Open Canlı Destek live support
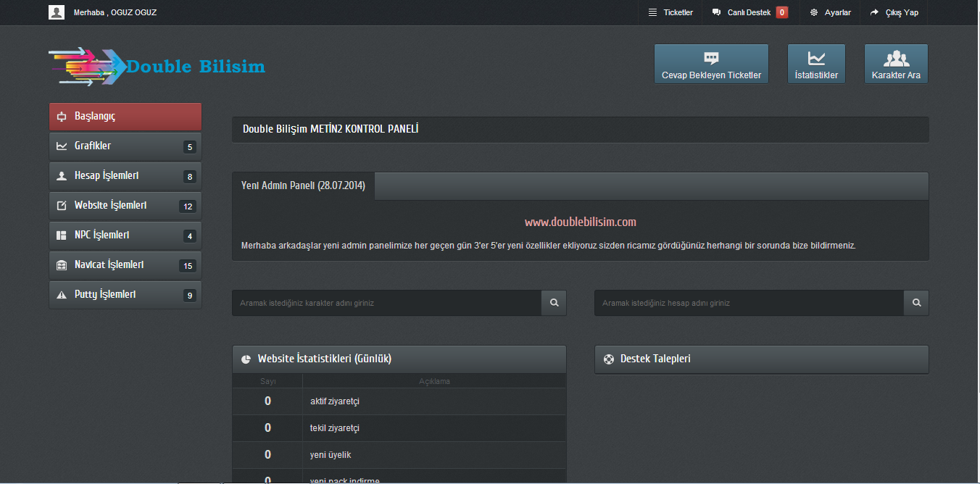The height and width of the screenshot is (484, 980). [750, 12]
